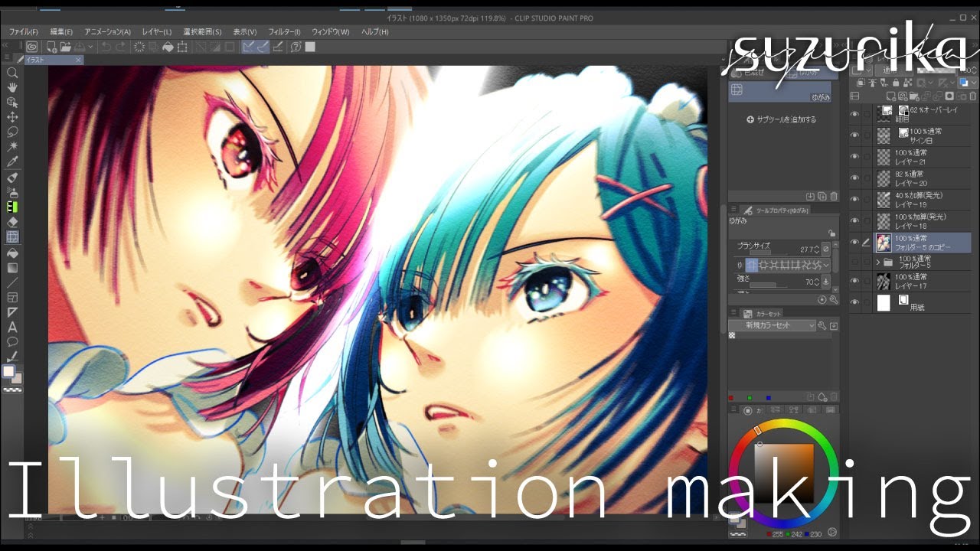Hide the レイヤー 17 layer

855,281
